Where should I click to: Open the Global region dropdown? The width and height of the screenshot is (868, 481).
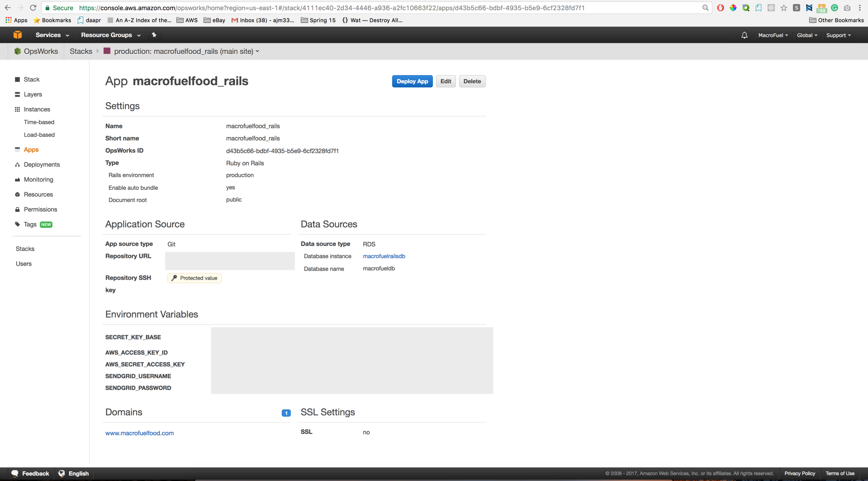(807, 35)
